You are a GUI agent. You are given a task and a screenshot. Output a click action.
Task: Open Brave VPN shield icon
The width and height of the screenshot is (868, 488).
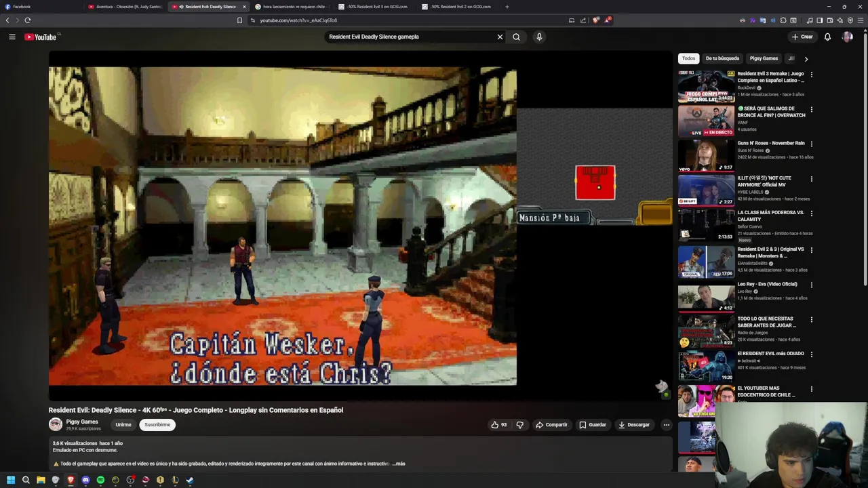pos(850,20)
